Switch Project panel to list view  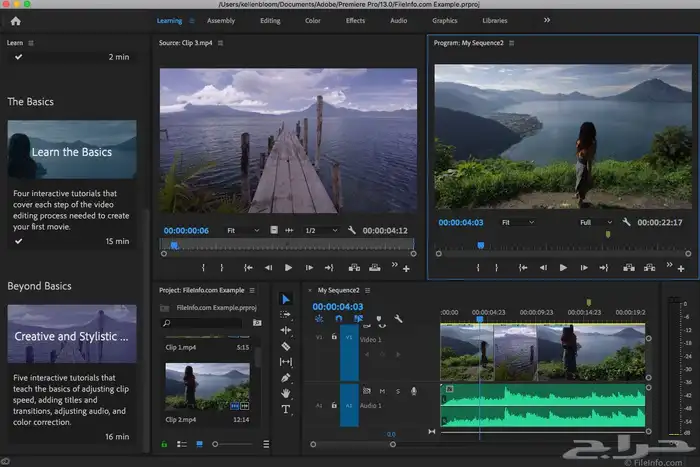[182, 444]
